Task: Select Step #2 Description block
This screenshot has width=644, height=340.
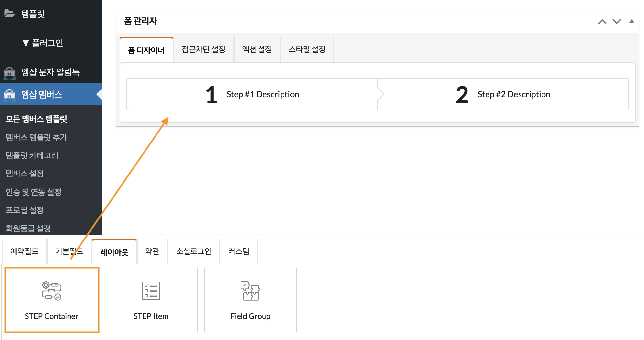Action: pos(503,94)
